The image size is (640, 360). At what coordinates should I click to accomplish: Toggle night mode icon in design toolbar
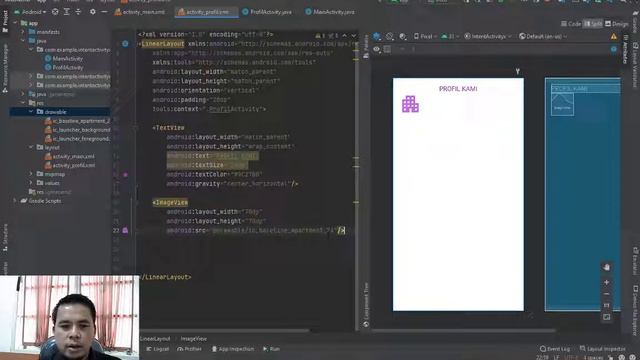pyautogui.click(x=403, y=36)
